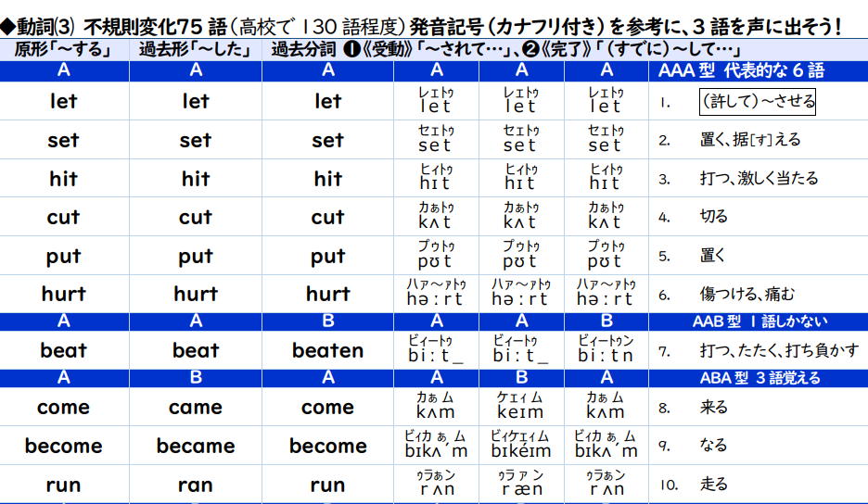Image resolution: width=868 pixels, height=504 pixels.
Task: Click the pronunciation "ræn" for ran
Action: pyautogui.click(x=520, y=490)
